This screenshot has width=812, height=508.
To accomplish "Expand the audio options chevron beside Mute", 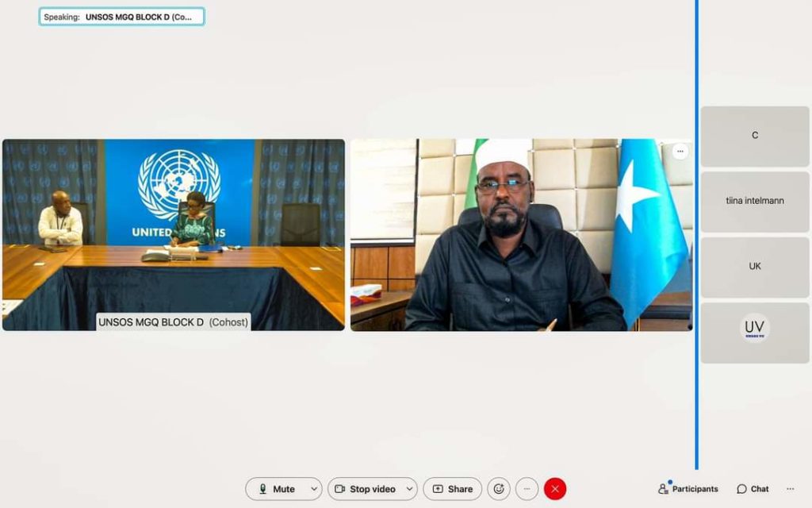I will pyautogui.click(x=312, y=489).
